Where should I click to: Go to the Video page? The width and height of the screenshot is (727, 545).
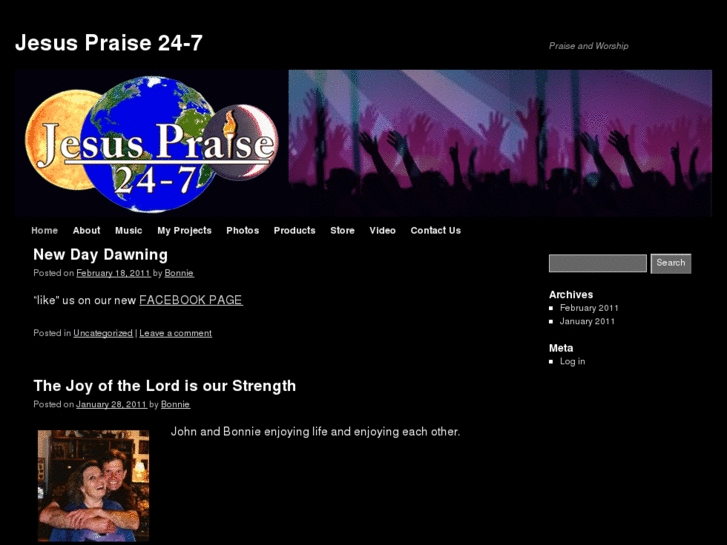[383, 231]
